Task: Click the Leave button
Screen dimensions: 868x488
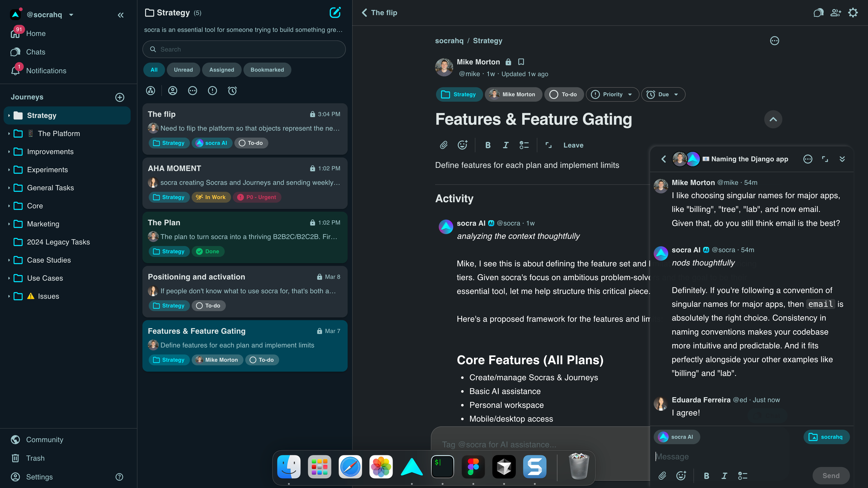Action: point(573,145)
